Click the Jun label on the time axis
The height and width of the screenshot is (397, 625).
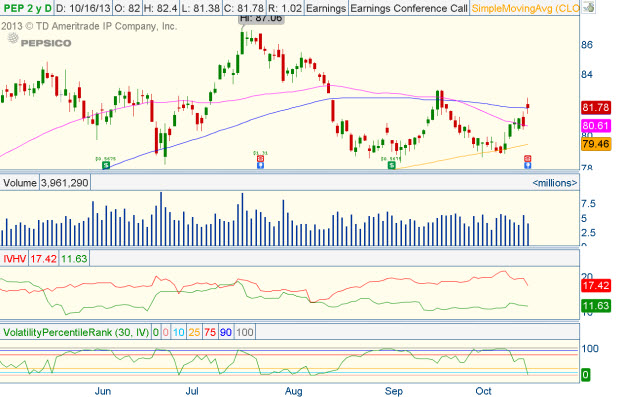[103, 391]
